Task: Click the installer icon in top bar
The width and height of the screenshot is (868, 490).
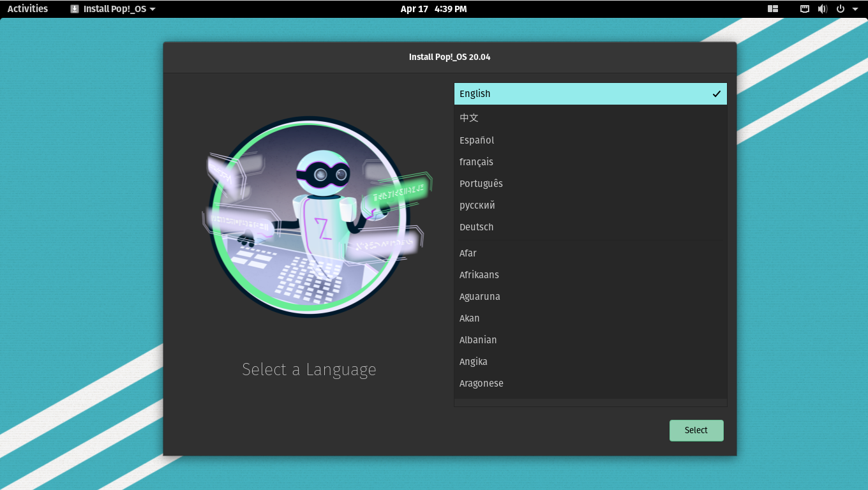Action: pyautogui.click(x=75, y=9)
